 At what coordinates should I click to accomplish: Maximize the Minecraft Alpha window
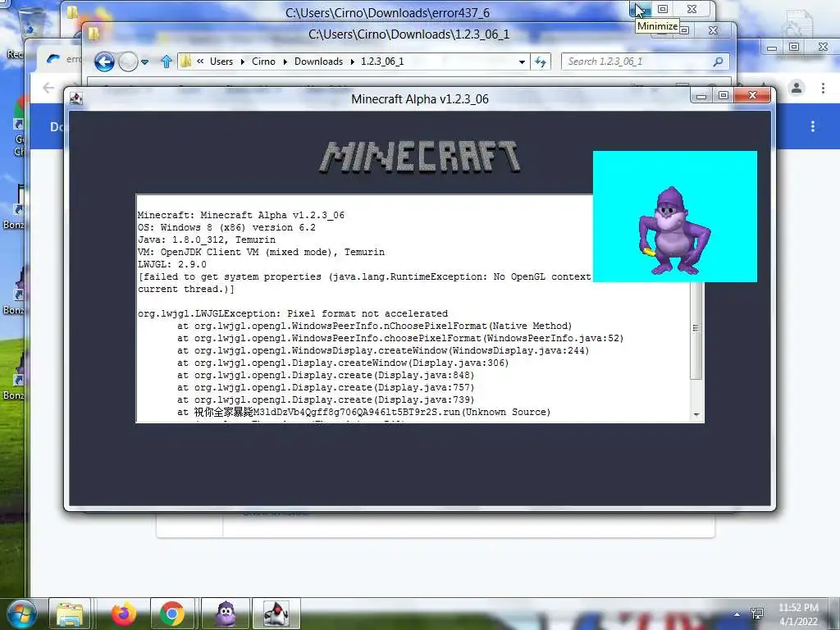click(x=724, y=96)
